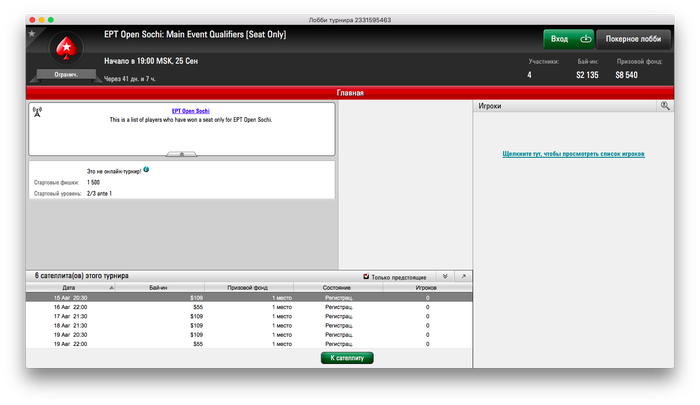Click the broadcast antenna icon in the info box
This screenshot has width=700, height=405.
(x=38, y=112)
